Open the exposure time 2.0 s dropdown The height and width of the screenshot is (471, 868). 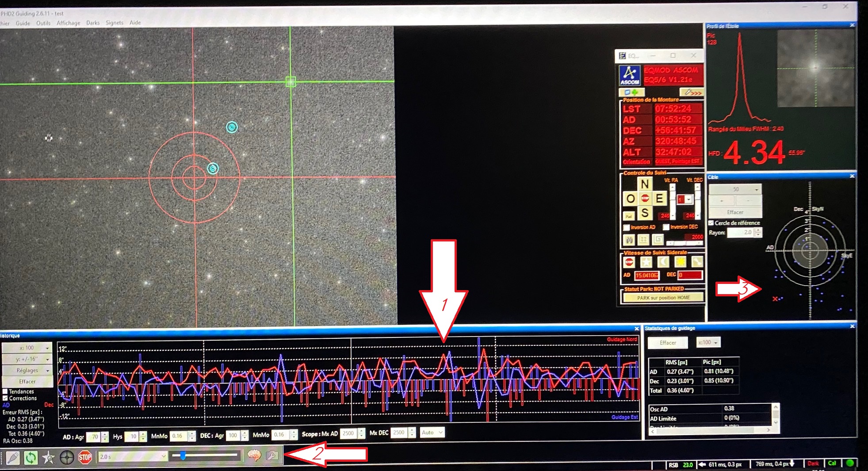(132, 456)
